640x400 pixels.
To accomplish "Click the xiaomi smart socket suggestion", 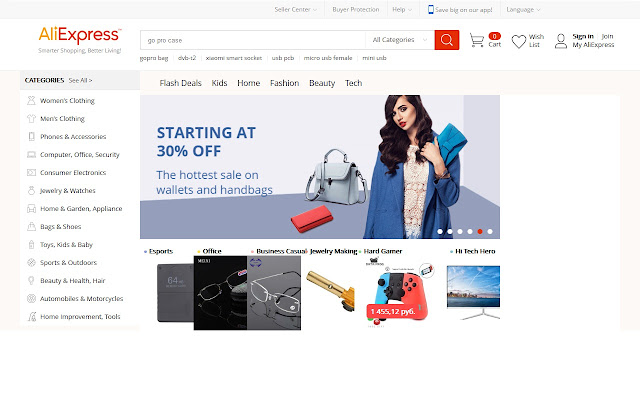I will 234,58.
